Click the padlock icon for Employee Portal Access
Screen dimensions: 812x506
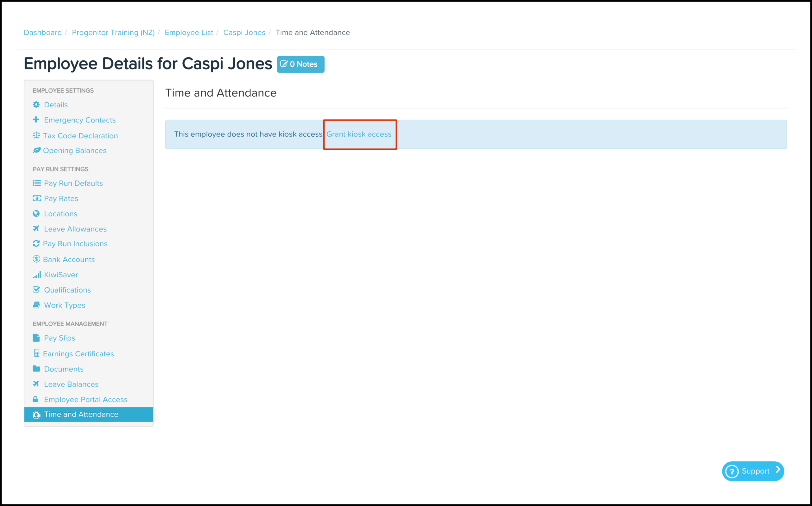(x=36, y=399)
